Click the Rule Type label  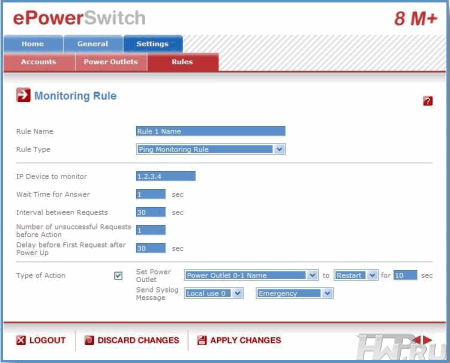coord(33,150)
